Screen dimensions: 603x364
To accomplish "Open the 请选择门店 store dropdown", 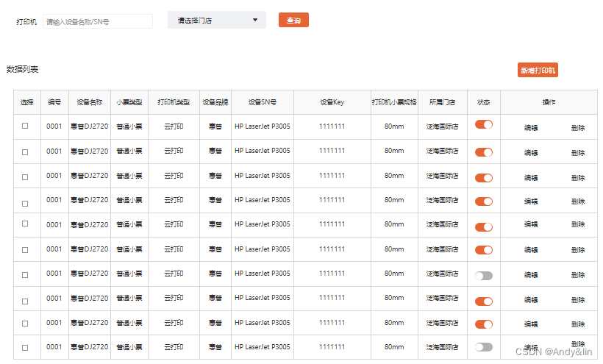I will (217, 20).
